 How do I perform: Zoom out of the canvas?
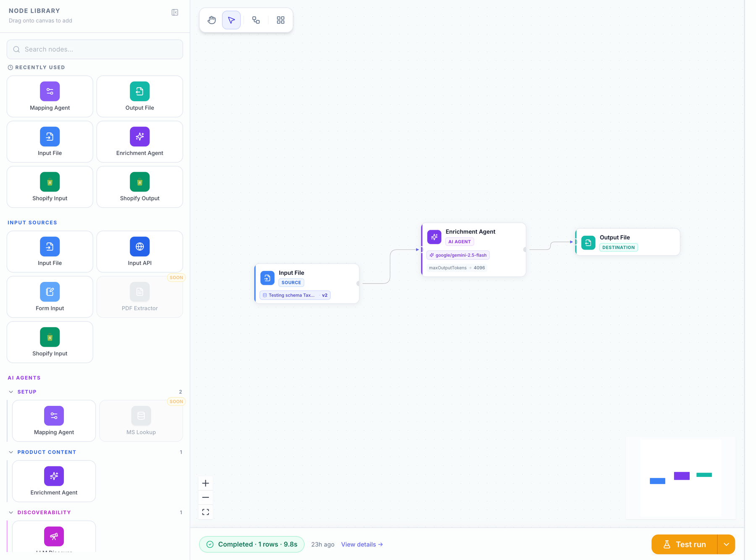[205, 497]
